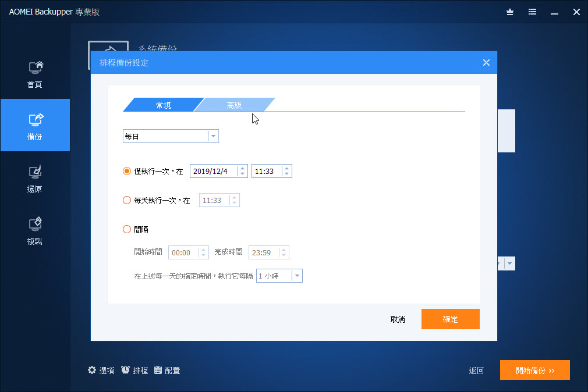Open the 複製 clone section in the sidebar
The image size is (588, 392).
tap(35, 231)
